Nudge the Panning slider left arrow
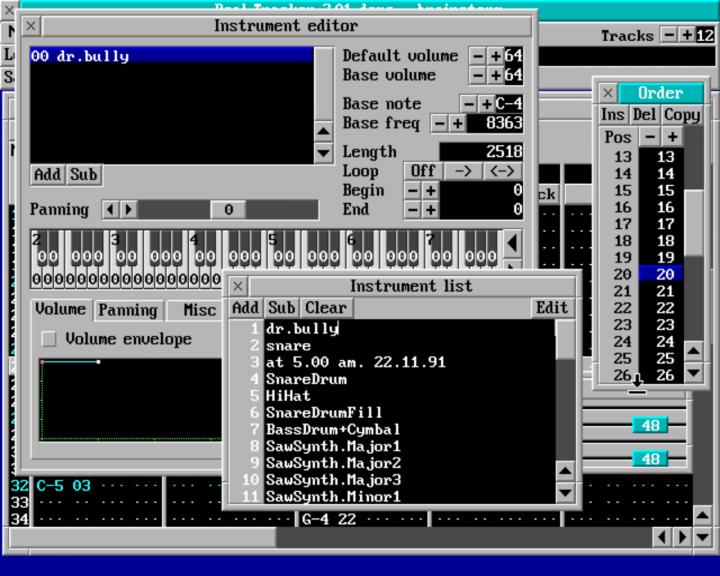Screen dimensions: 720x576 pos(110,210)
